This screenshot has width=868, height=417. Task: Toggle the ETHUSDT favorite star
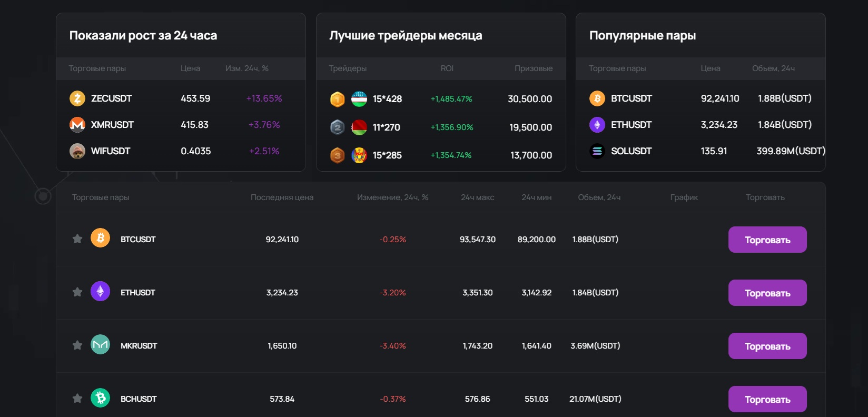coord(77,292)
